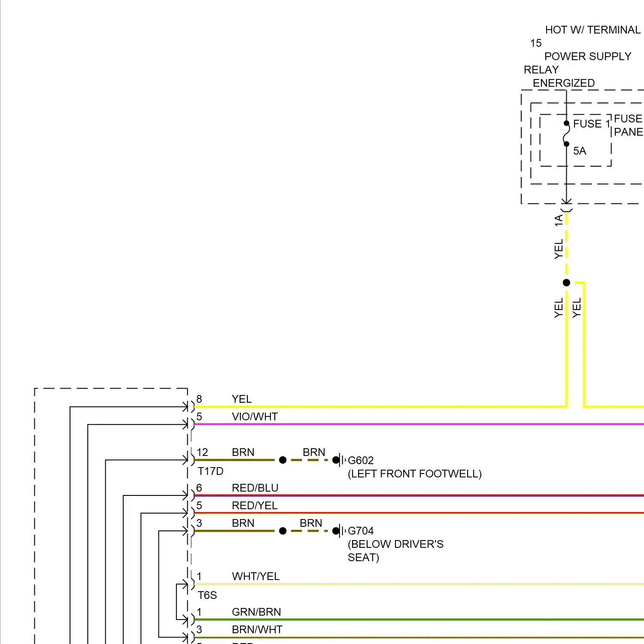Click pin number 6 on the RED/BLU wire

click(x=199, y=488)
